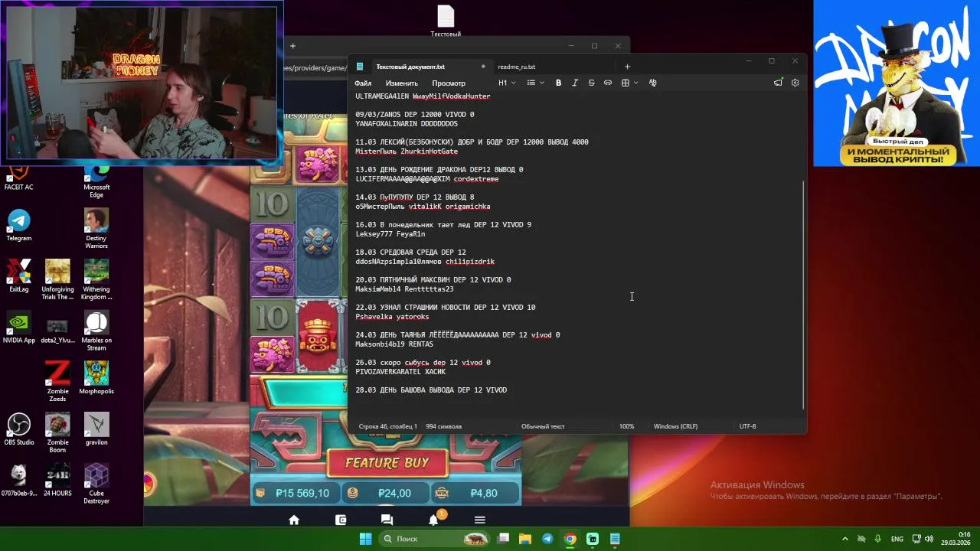Open the tray volume icon
Image resolution: width=980 pixels, height=551 pixels.
(930, 539)
